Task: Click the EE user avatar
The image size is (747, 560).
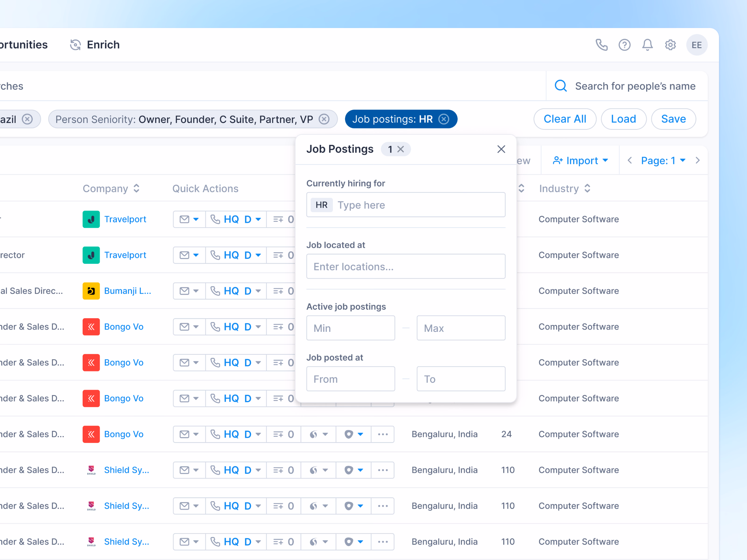Action: click(x=697, y=45)
